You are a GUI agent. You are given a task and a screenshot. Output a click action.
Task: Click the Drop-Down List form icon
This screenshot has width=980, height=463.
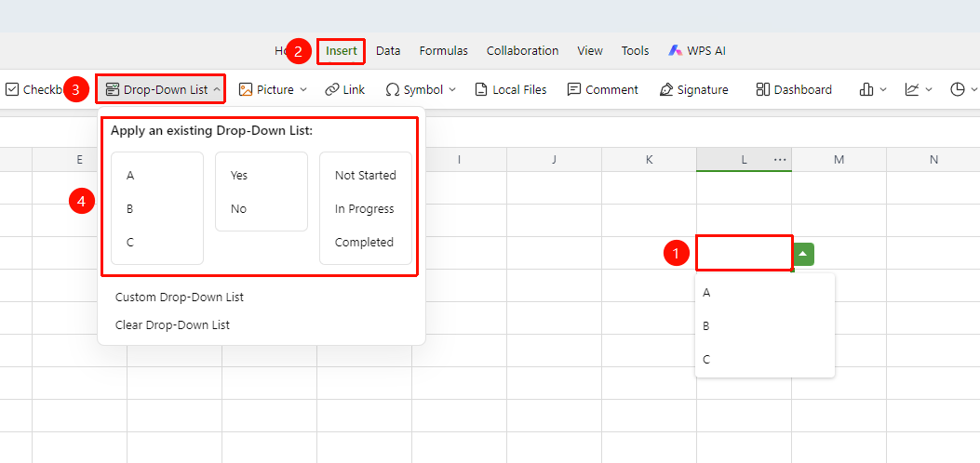point(112,90)
